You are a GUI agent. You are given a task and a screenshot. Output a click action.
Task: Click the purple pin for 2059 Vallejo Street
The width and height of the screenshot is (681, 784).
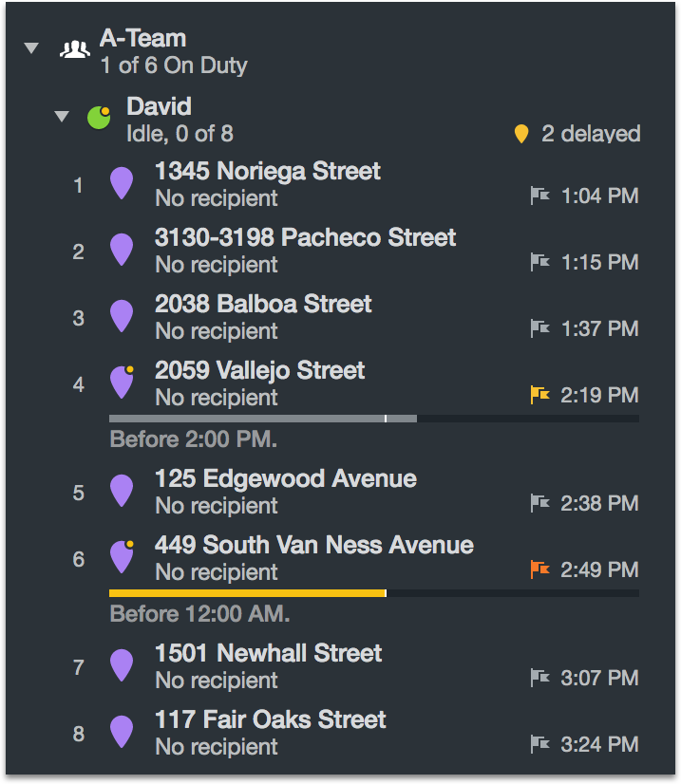(122, 383)
